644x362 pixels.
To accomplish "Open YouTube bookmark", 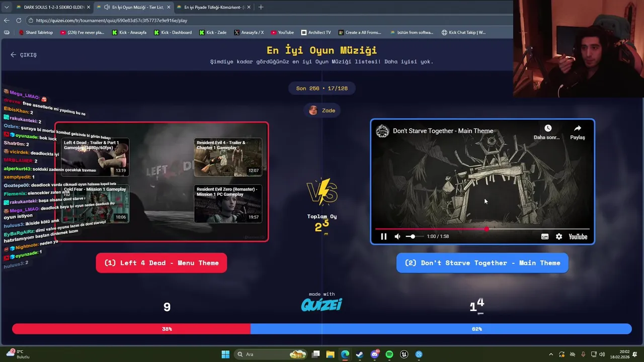I will (282, 32).
